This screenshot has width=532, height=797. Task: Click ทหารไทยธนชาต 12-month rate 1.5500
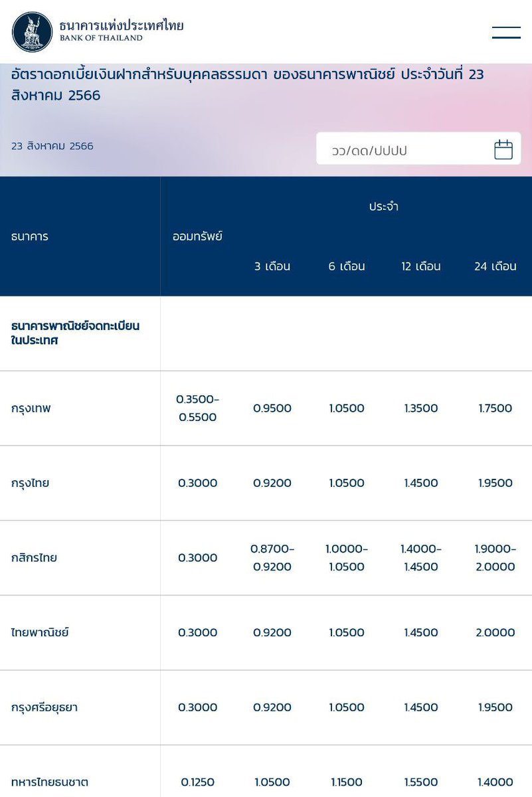(x=421, y=782)
